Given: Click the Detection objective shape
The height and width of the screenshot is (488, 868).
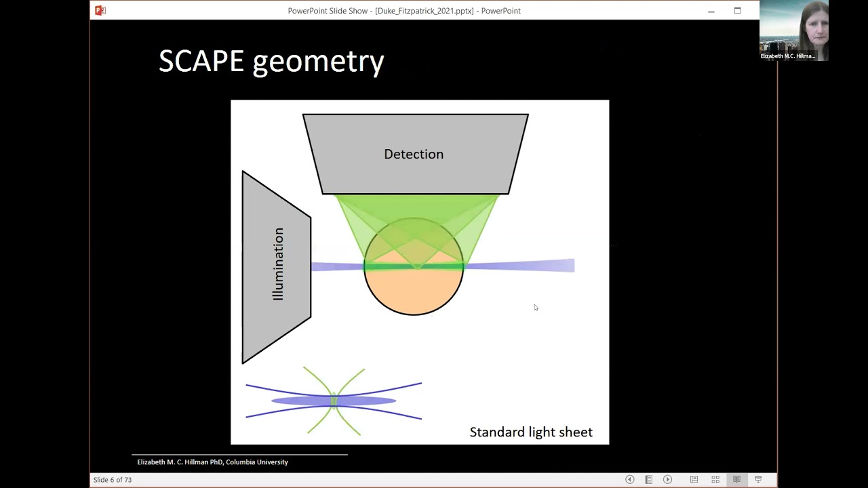Looking at the screenshot, I should tap(415, 154).
